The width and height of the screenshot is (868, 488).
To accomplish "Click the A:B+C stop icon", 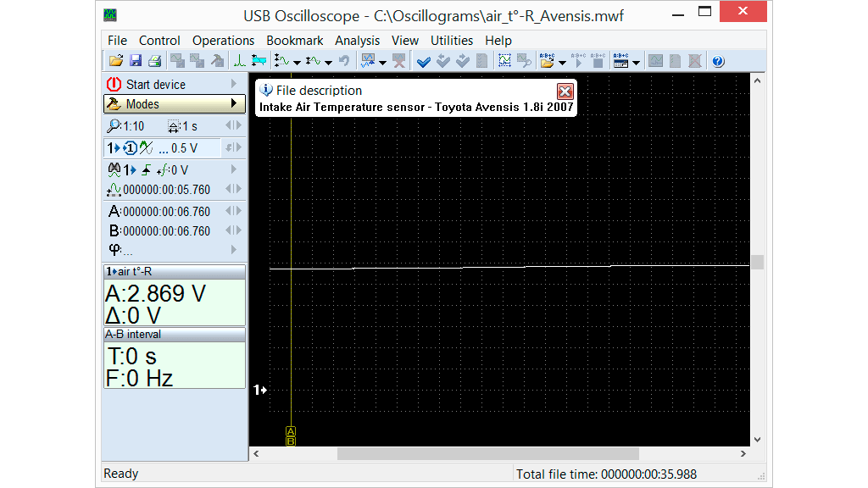I will click(598, 61).
